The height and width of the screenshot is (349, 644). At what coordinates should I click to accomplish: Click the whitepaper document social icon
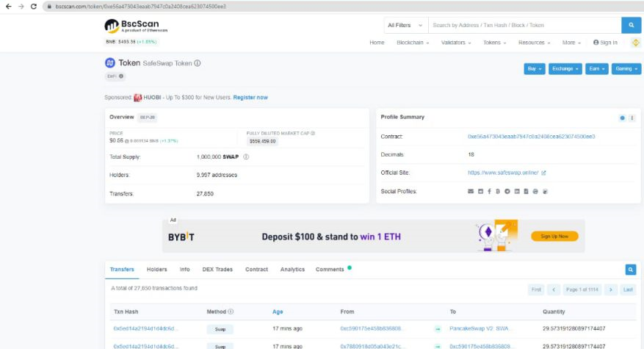pyautogui.click(x=526, y=192)
